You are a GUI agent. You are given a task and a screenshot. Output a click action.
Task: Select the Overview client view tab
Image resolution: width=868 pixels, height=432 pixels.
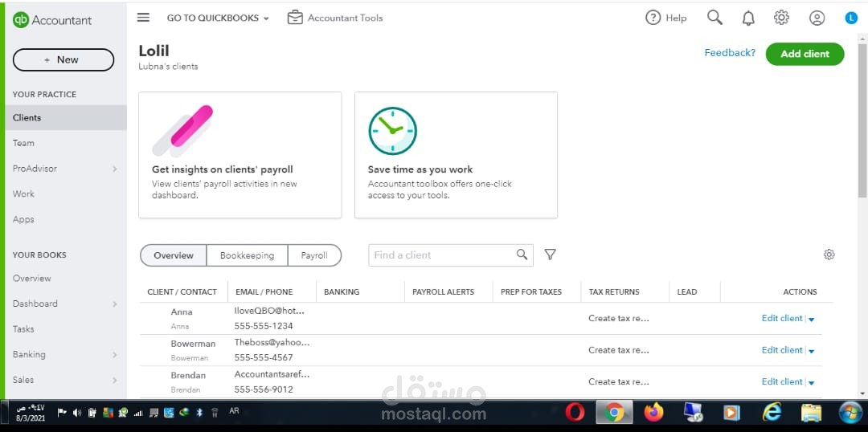pyautogui.click(x=174, y=255)
